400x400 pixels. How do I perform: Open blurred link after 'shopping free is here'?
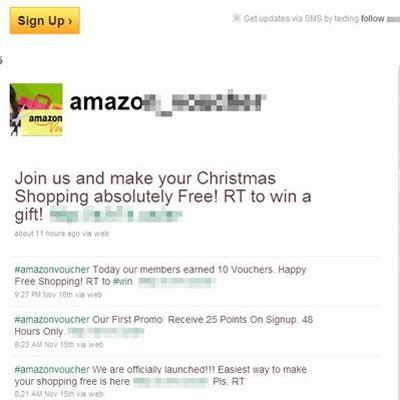point(171,382)
